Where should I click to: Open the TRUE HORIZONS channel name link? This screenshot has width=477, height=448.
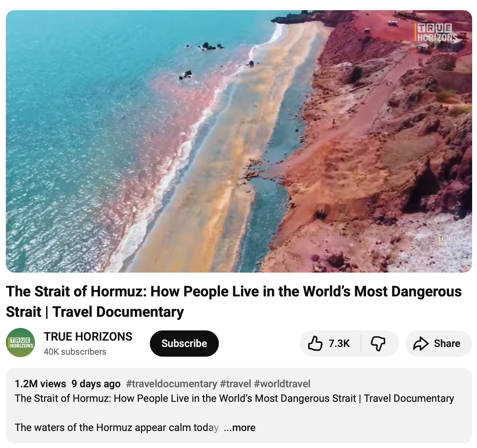tap(88, 336)
